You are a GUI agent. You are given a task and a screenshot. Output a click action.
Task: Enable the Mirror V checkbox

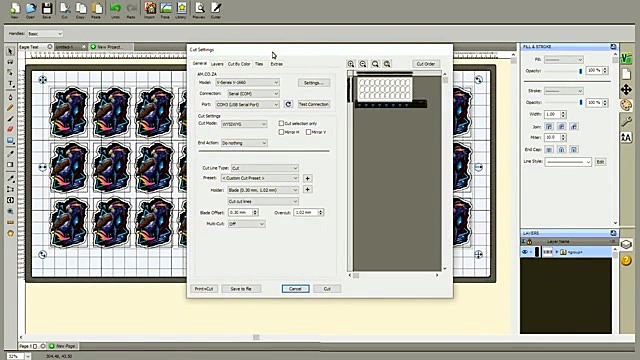click(x=309, y=132)
